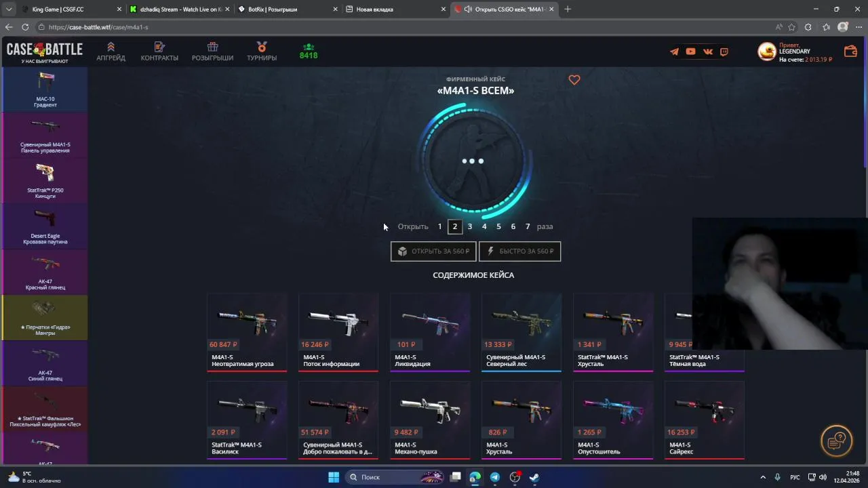The image size is (868, 488).
Task: Open Telegram from the taskbar
Action: pos(495,477)
